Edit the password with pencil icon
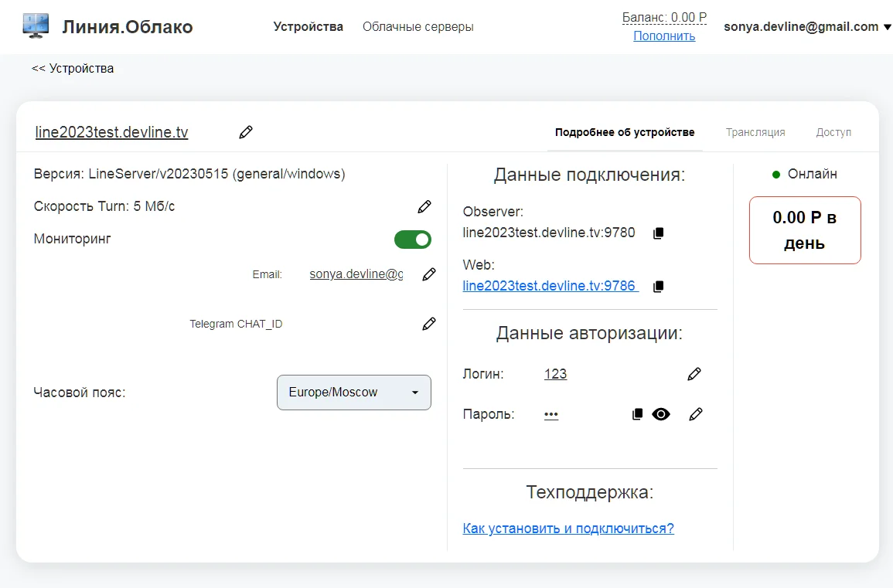This screenshot has width=893, height=588. tap(696, 414)
